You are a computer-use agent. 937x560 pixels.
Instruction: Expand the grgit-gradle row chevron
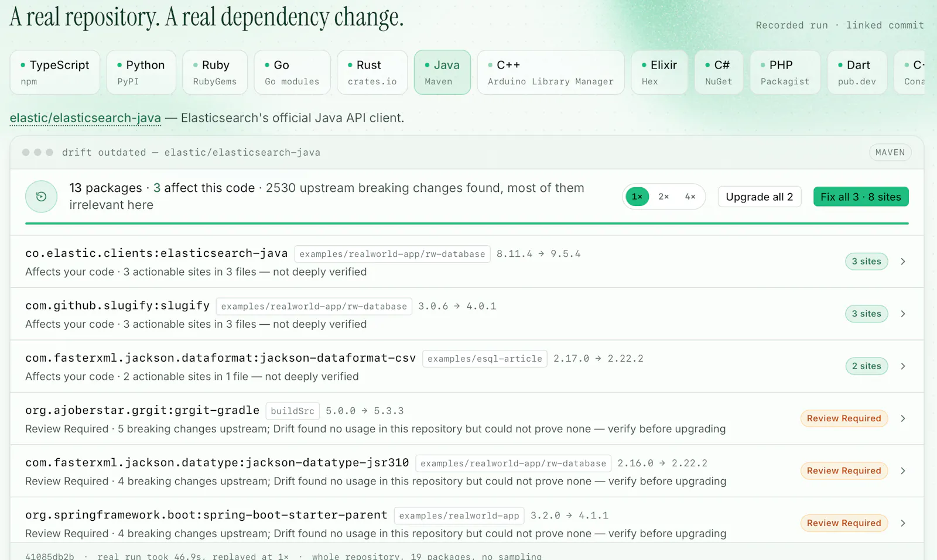[903, 418]
